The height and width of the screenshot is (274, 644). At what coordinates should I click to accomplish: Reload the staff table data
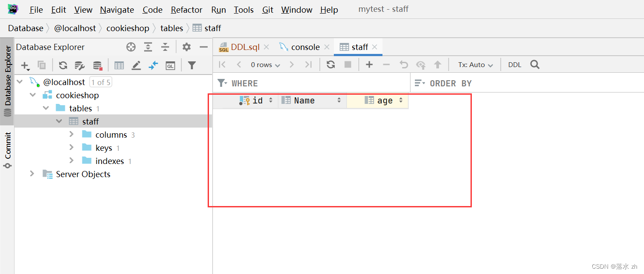point(331,64)
